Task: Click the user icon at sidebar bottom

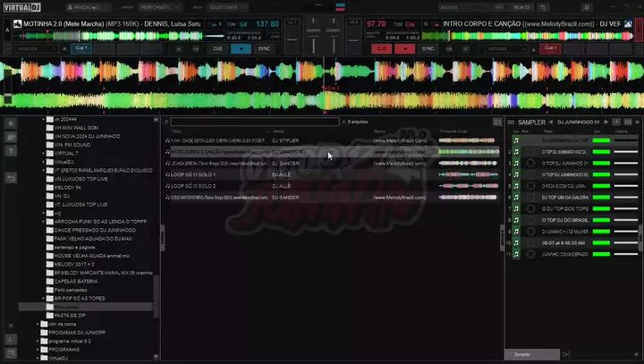Action: (x=11, y=339)
